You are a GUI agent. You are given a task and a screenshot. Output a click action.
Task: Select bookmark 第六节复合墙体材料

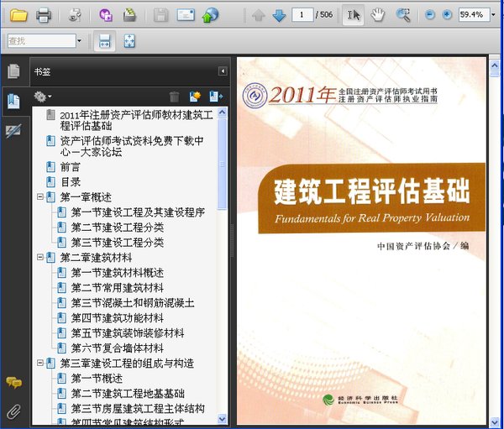coord(118,348)
